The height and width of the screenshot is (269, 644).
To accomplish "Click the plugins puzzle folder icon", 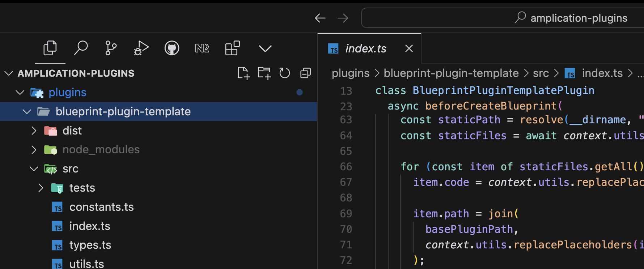I will 37,93.
